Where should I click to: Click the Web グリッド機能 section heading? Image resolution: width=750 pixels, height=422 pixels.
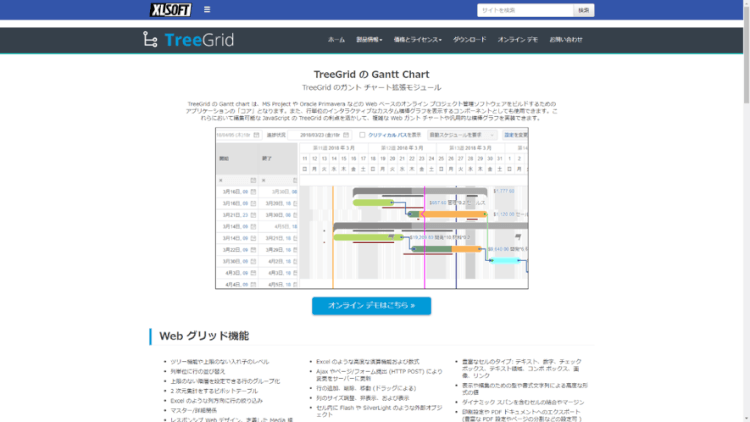[x=204, y=336]
